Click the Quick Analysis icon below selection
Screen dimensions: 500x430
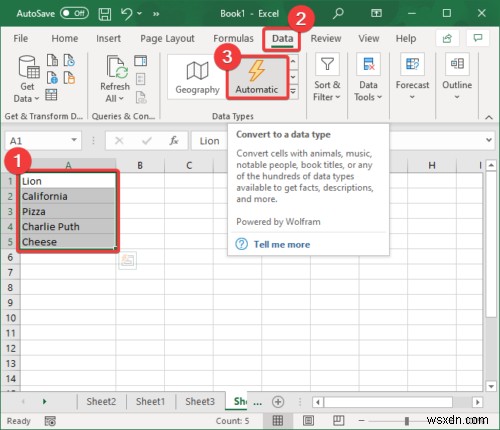(x=128, y=260)
